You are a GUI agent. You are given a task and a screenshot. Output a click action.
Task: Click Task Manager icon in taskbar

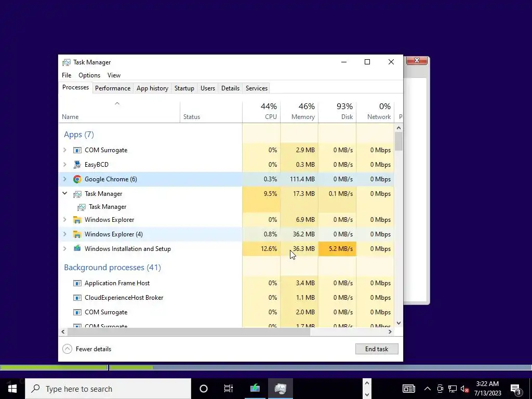pos(280,389)
